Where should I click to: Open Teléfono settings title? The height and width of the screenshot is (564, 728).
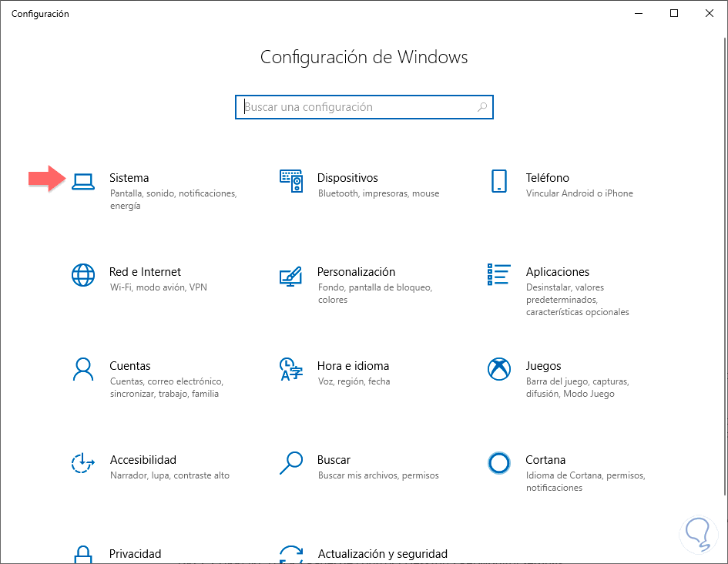point(548,178)
